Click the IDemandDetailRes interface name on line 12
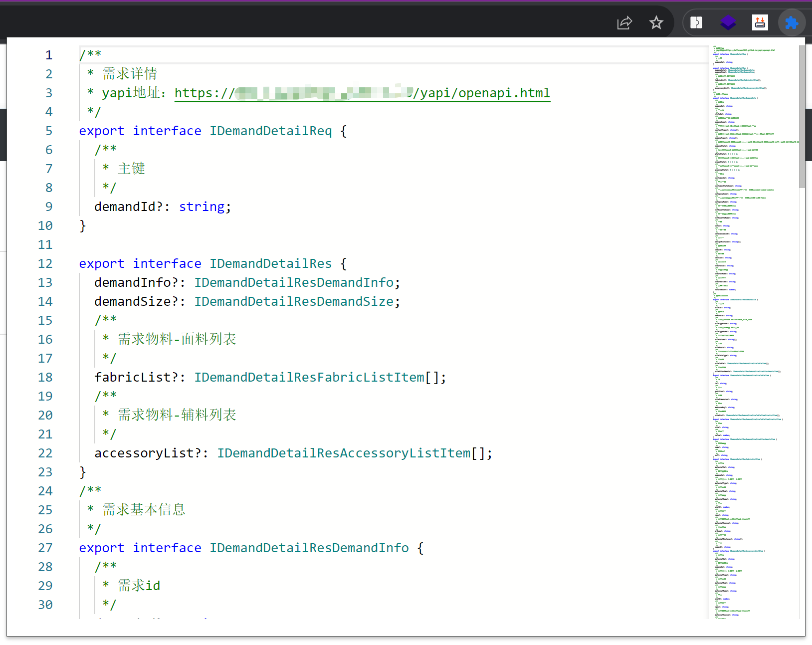Image resolution: width=812 pixels, height=645 pixels. (270, 263)
